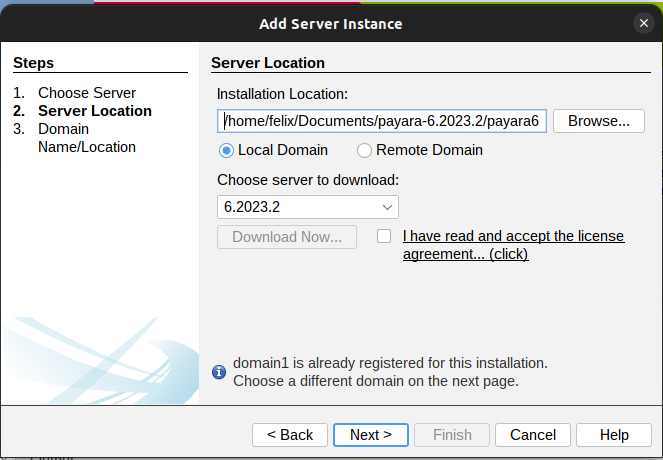Go to the next page with Next >
663x460 pixels.
point(371,435)
